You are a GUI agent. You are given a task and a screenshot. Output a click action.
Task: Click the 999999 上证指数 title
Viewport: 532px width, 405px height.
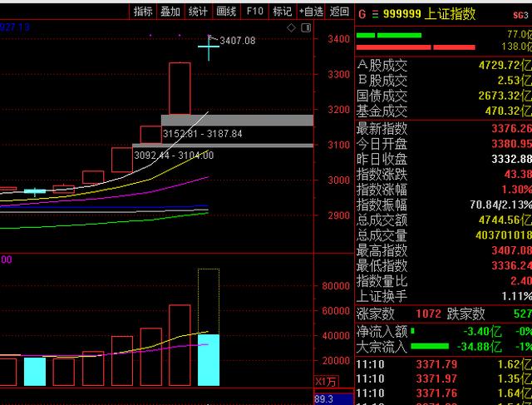(x=429, y=14)
